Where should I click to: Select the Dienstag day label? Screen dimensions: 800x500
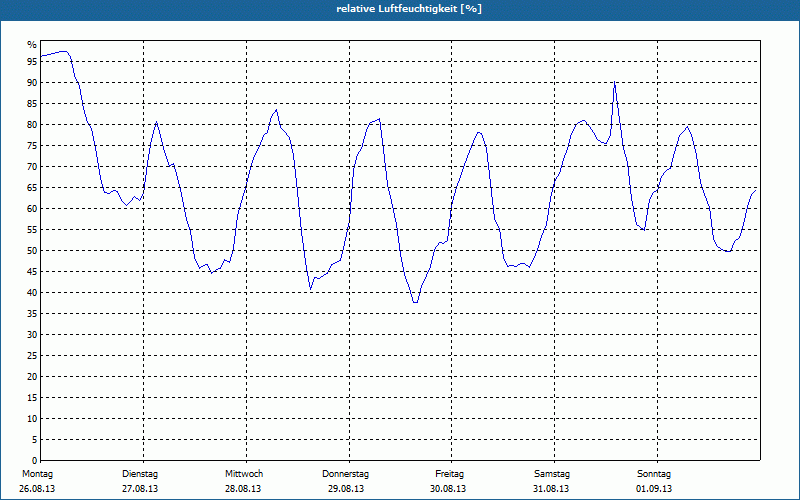tap(140, 474)
